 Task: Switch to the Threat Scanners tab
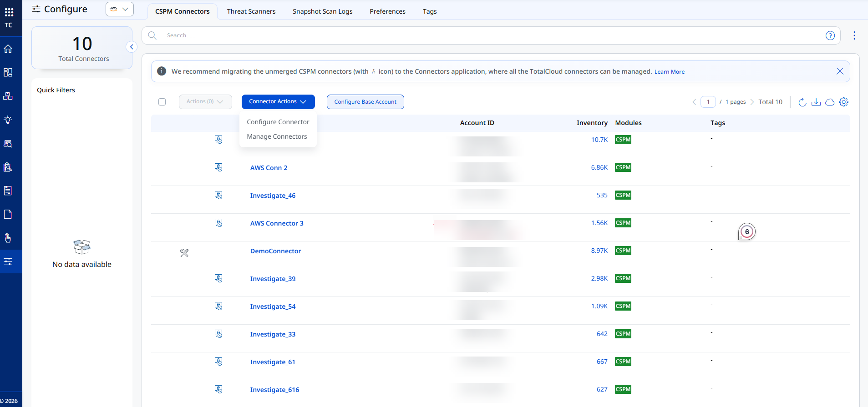(251, 11)
